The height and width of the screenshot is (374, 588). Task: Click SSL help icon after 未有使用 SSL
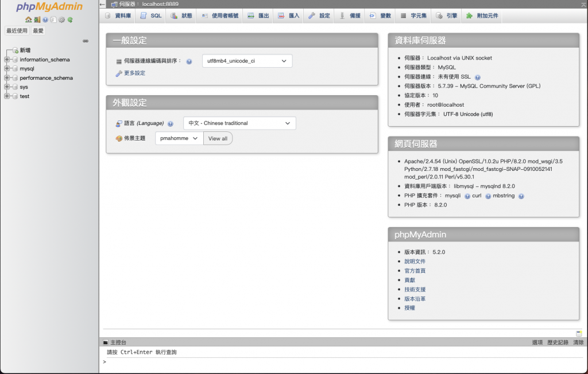click(477, 77)
